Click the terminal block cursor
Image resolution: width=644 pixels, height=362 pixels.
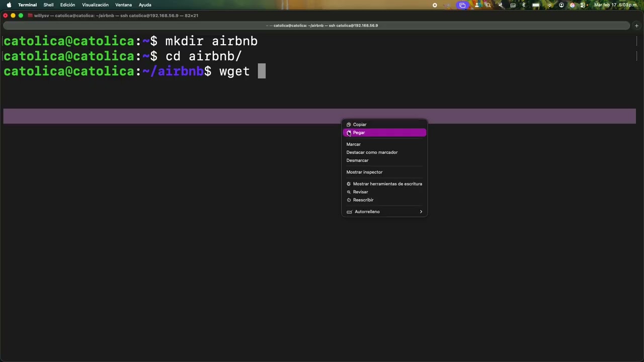click(262, 71)
